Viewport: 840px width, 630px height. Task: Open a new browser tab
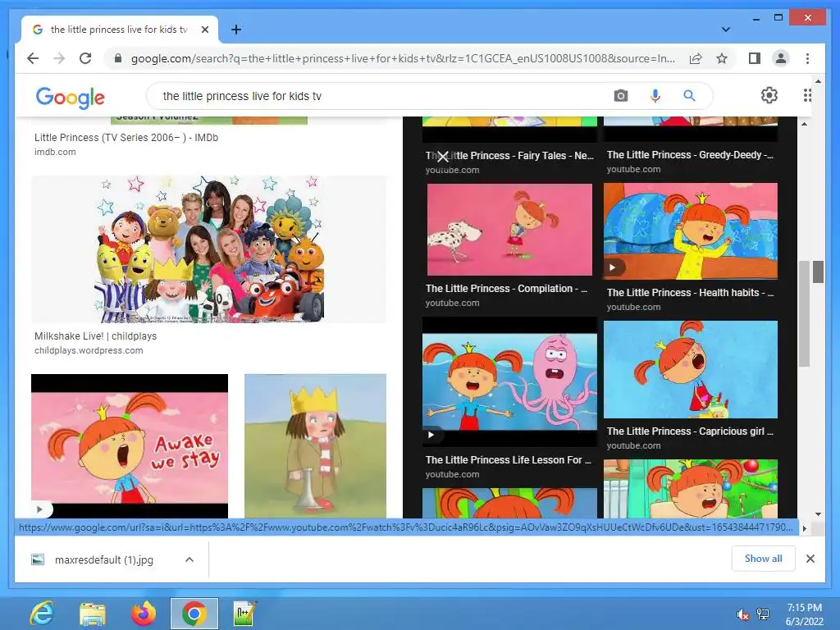click(x=235, y=30)
